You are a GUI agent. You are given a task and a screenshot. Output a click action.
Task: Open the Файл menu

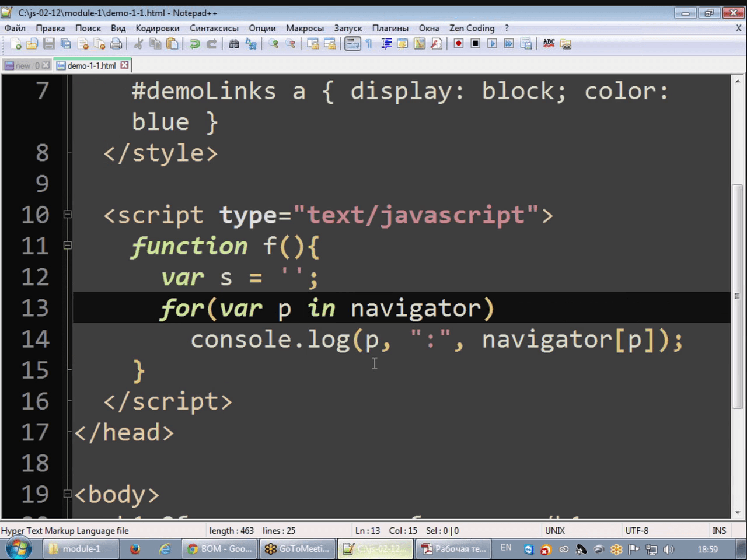(x=15, y=28)
